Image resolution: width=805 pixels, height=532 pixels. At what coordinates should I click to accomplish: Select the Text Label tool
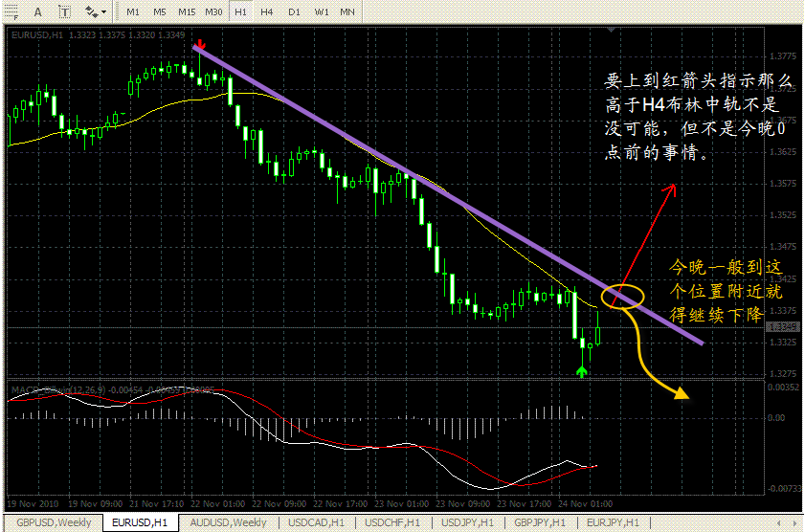tap(64, 11)
